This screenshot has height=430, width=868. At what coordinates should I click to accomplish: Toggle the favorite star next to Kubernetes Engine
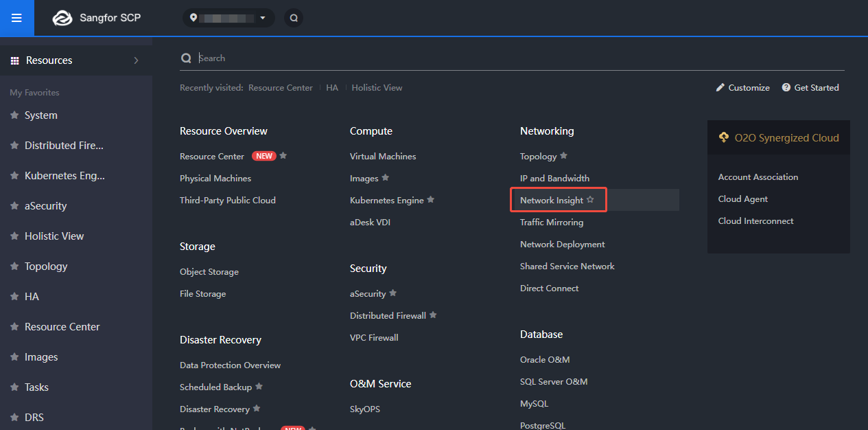click(431, 200)
